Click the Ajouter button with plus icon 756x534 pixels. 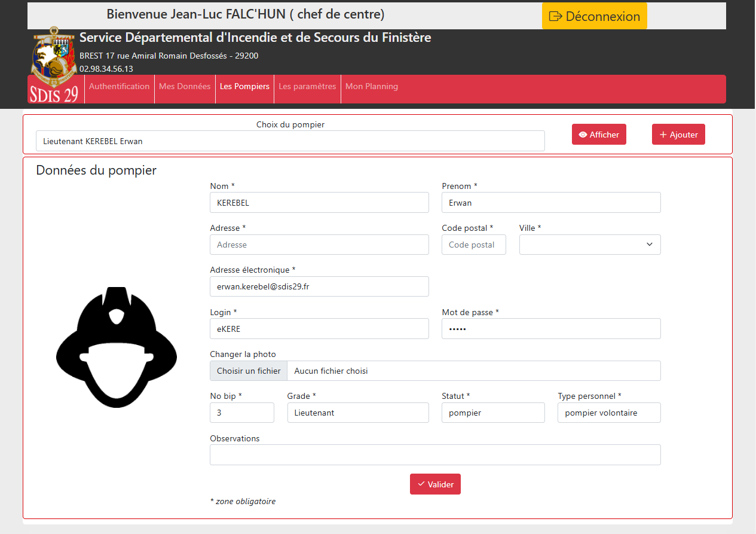[678, 135]
